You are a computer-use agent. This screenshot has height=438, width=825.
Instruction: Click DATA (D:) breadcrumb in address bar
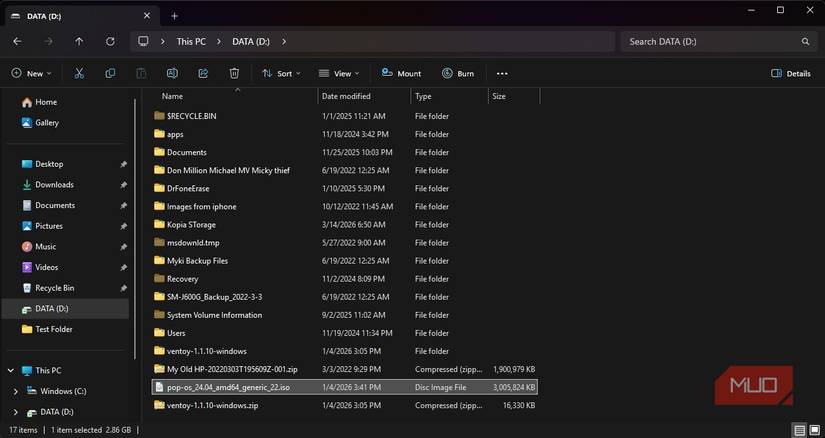click(251, 41)
